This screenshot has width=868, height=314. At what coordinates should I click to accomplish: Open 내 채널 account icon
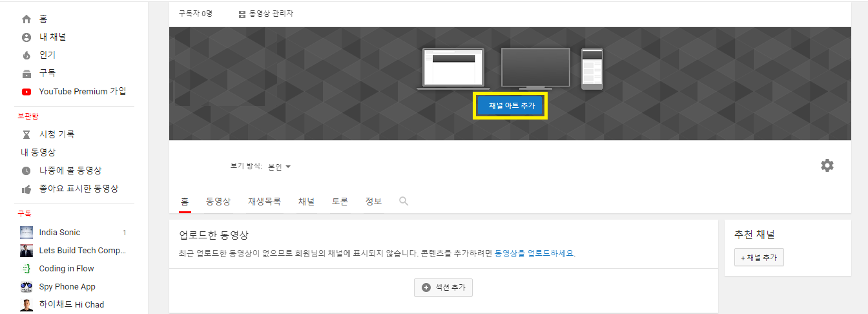[26, 37]
